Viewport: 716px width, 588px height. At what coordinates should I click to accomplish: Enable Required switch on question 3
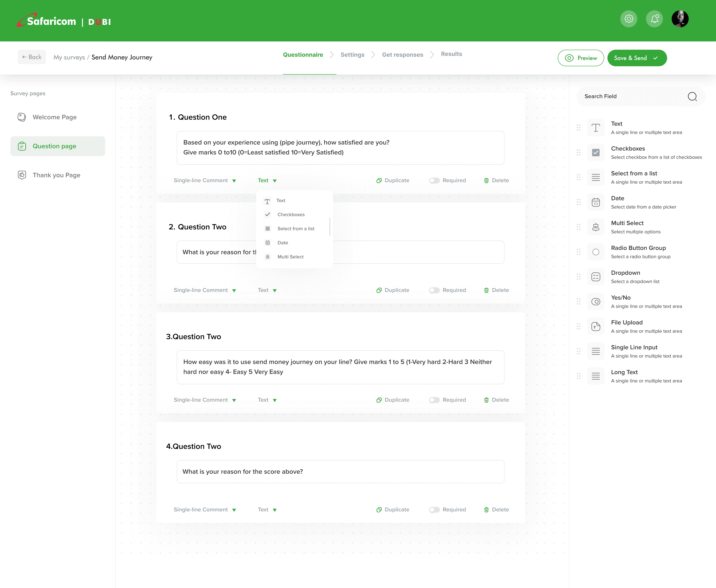(x=434, y=400)
